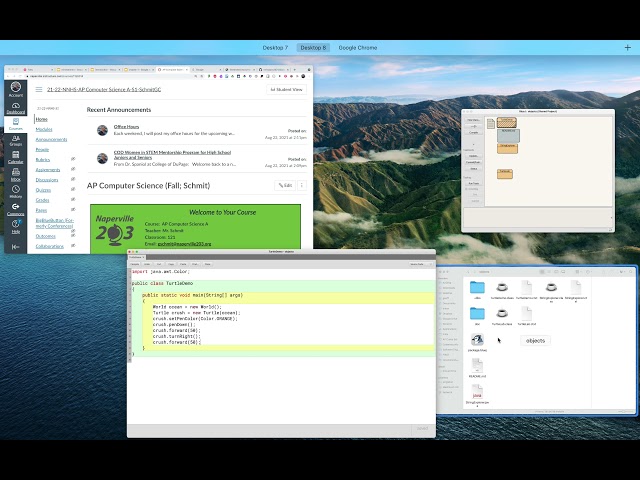Viewport: 640px width, 480px height.
Task: Open the project readme paper icon in BlueJ
Action: tap(491, 123)
